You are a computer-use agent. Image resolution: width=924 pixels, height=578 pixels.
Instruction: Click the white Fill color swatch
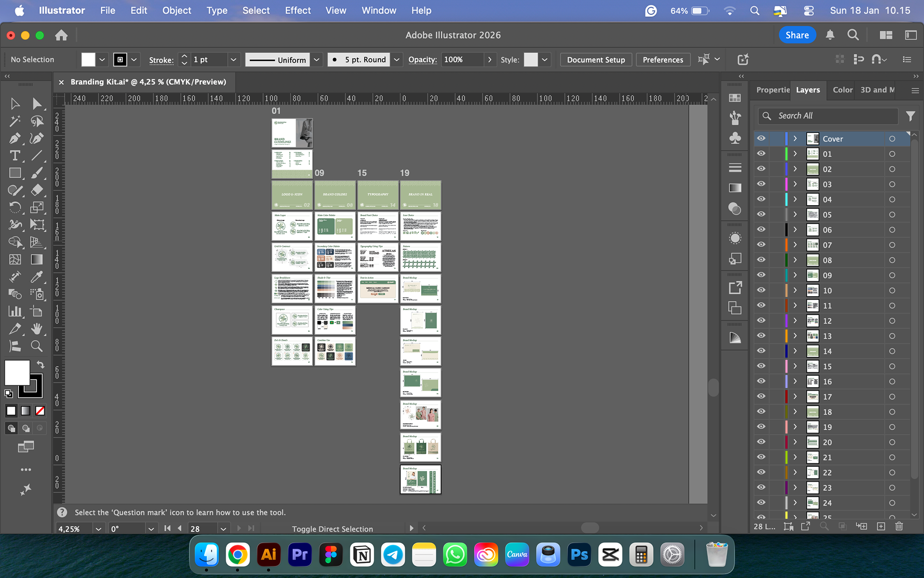pyautogui.click(x=17, y=372)
